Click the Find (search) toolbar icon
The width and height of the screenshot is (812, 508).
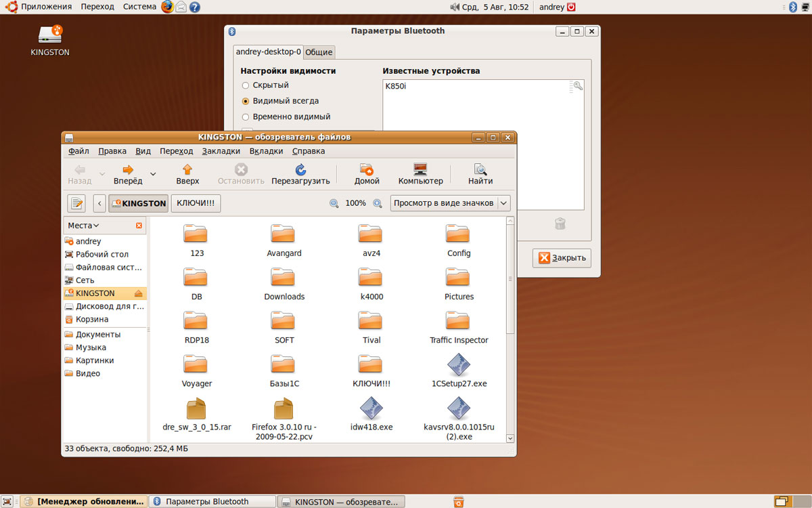tap(480, 170)
